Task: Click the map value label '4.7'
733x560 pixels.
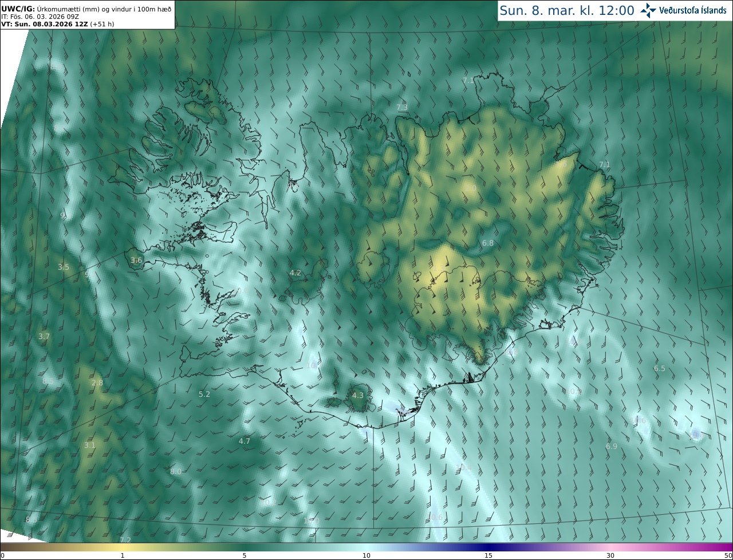Action: tap(245, 441)
